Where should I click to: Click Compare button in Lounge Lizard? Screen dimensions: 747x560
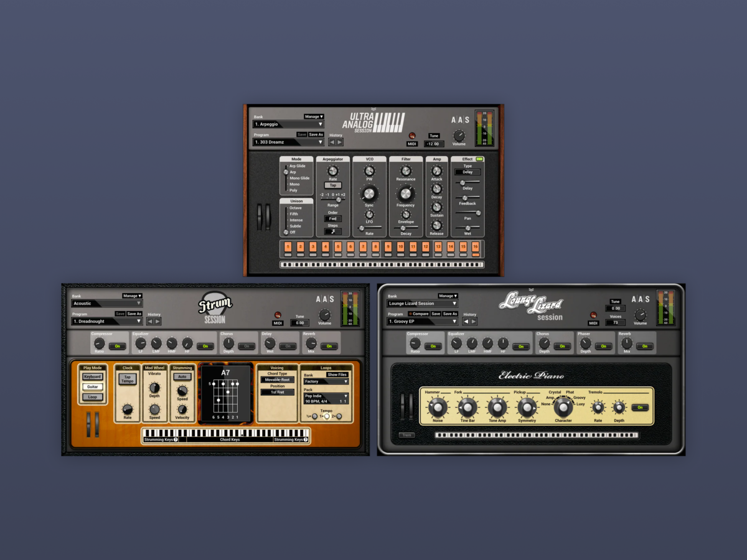click(x=419, y=314)
